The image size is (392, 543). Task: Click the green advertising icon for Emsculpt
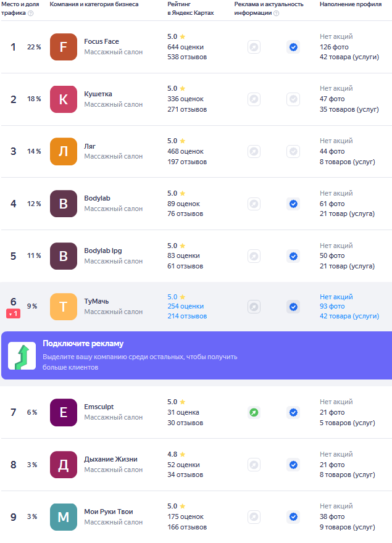click(x=254, y=412)
